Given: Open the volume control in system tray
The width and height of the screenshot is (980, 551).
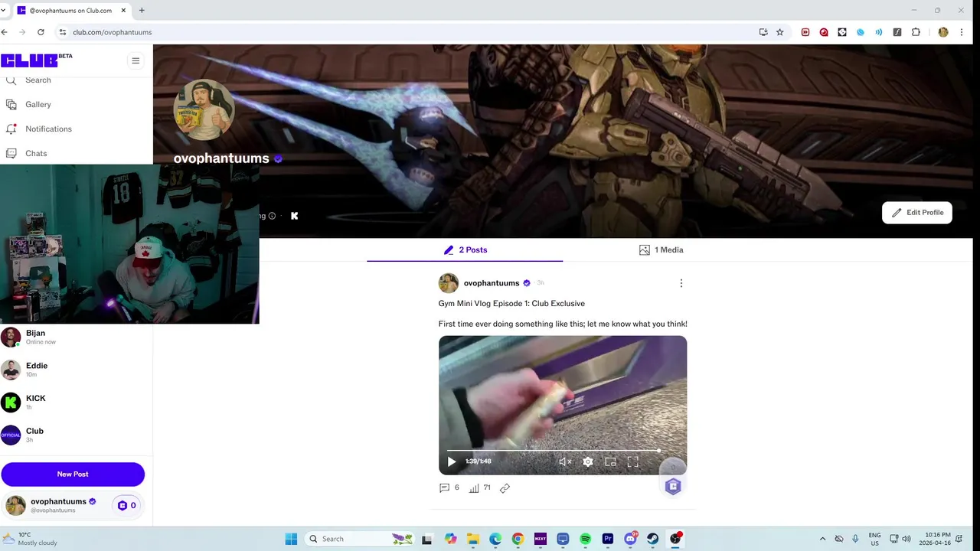Looking at the screenshot, I should (x=906, y=539).
